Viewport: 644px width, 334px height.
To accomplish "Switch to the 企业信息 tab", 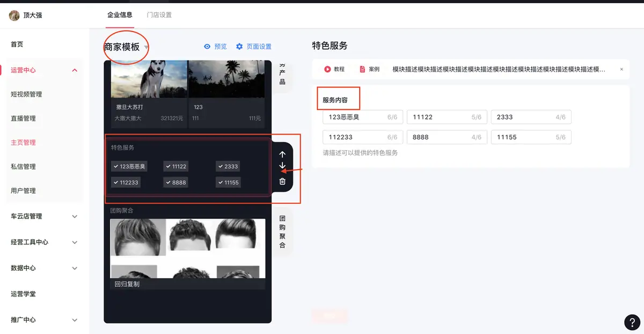I will [x=120, y=15].
